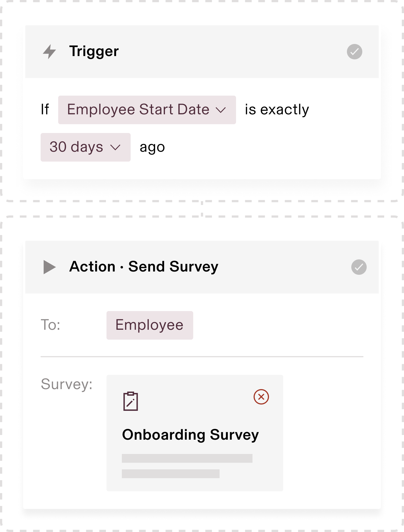Click the first gray placeholder line in survey card
The width and height of the screenshot is (404, 532).
[187, 458]
